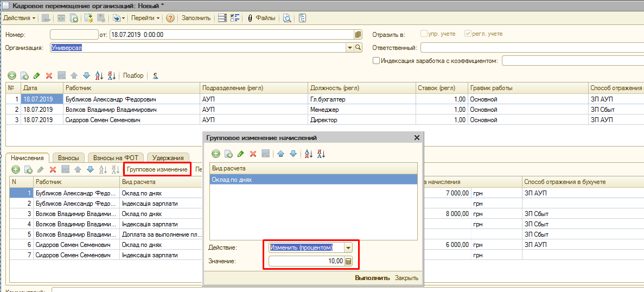Click the grayed refresh icon in main toolbar

(62, 18)
